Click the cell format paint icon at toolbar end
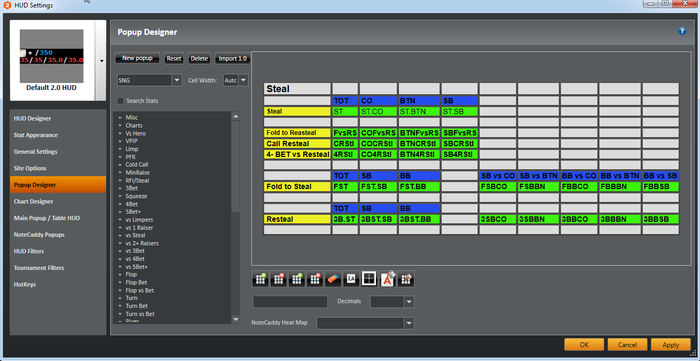700x361 pixels. 406,279
